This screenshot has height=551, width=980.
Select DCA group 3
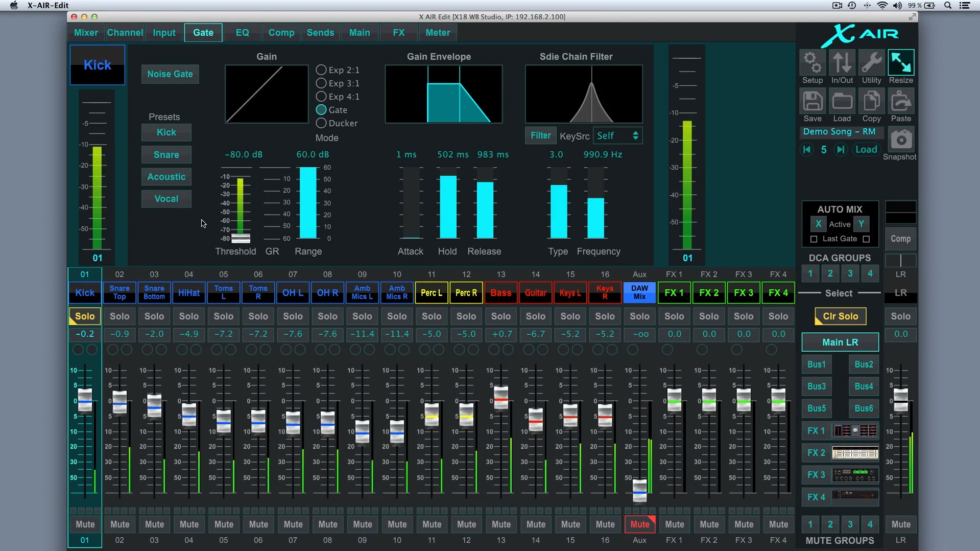coord(850,273)
